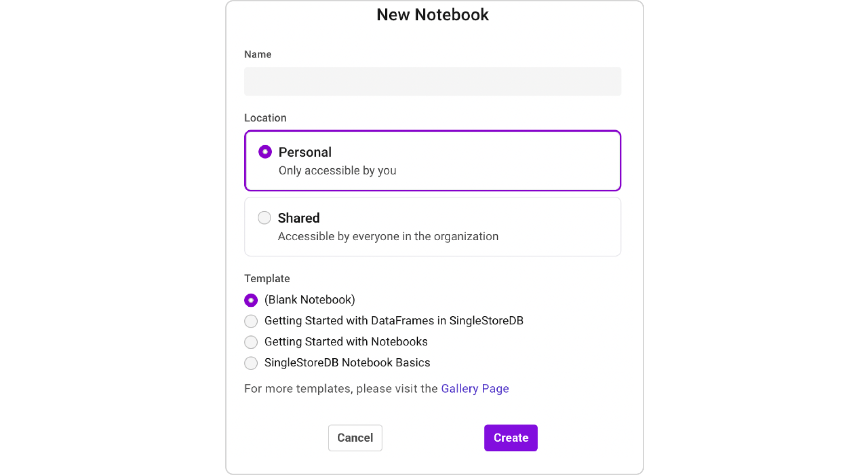Click the text 'Only accessible by you'
Image resolution: width=868 pixels, height=475 pixels.
point(337,171)
